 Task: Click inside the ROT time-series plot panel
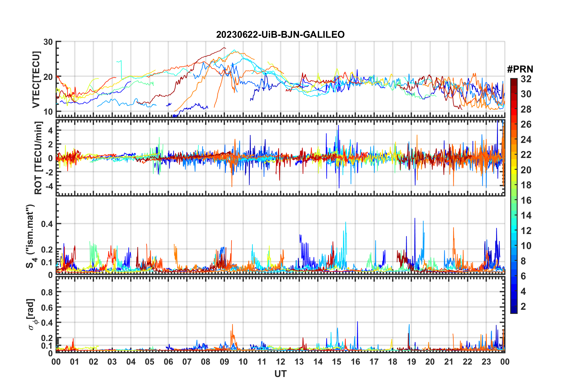pyautogui.click(x=280, y=158)
